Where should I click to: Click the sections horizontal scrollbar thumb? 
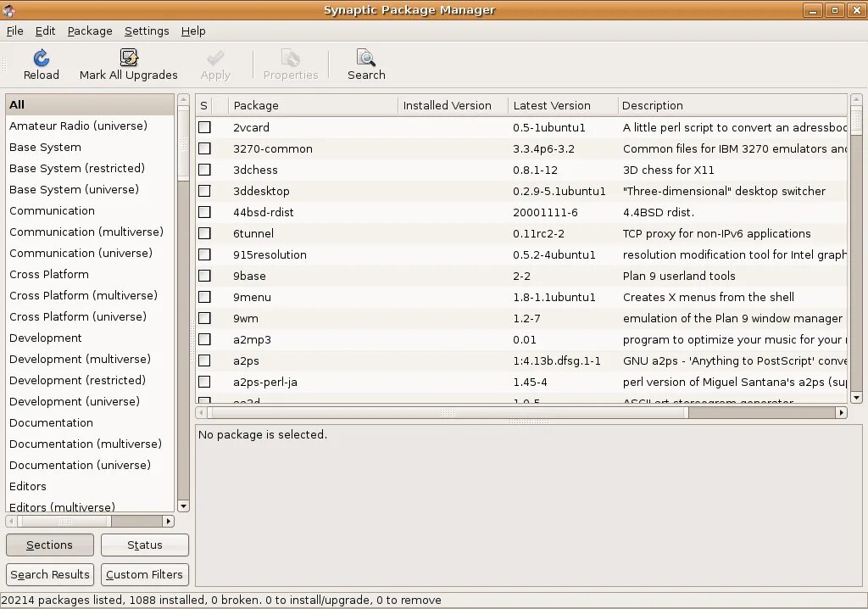[x=64, y=521]
